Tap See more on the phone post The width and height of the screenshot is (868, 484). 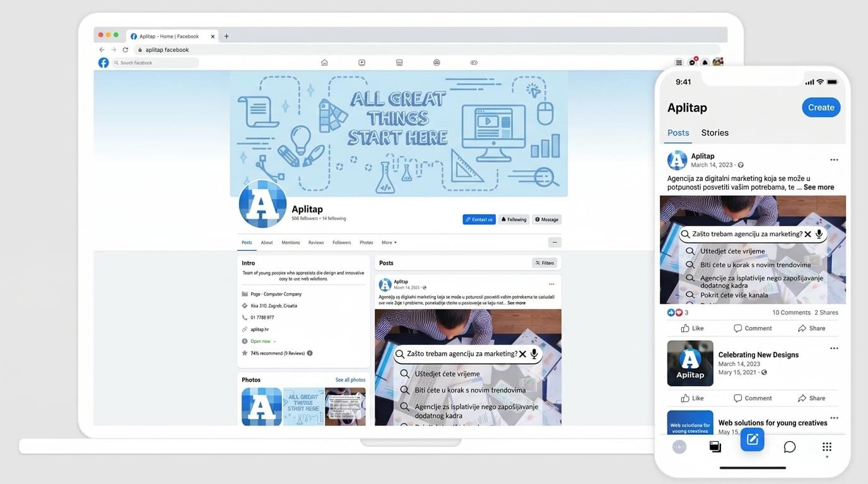tap(819, 187)
